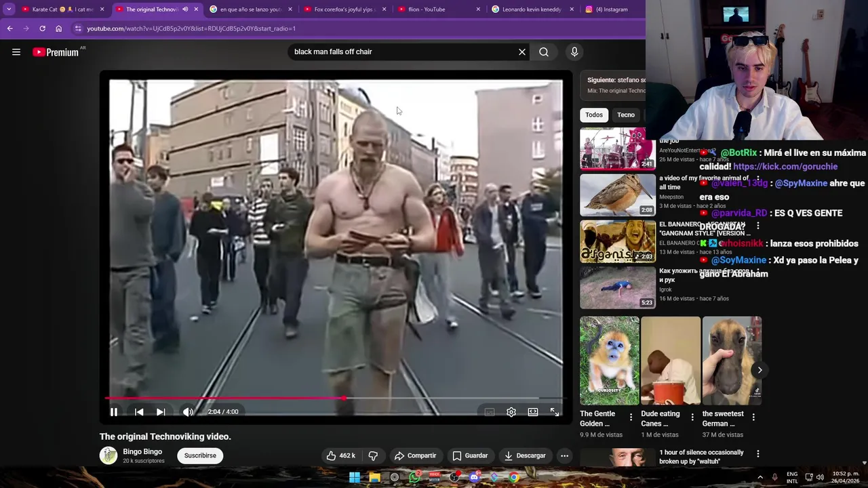
Task: Open 'Dude eating Canes' short
Action: (x=671, y=361)
